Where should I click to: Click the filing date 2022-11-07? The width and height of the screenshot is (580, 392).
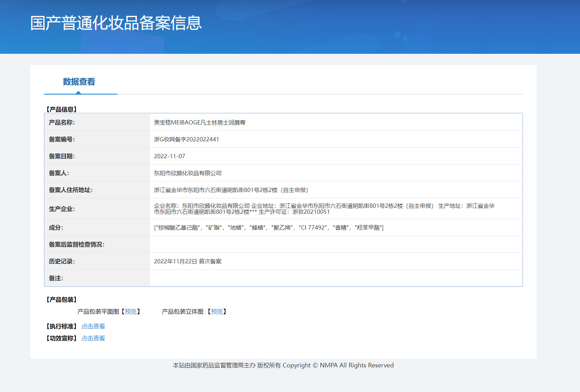coord(170,156)
